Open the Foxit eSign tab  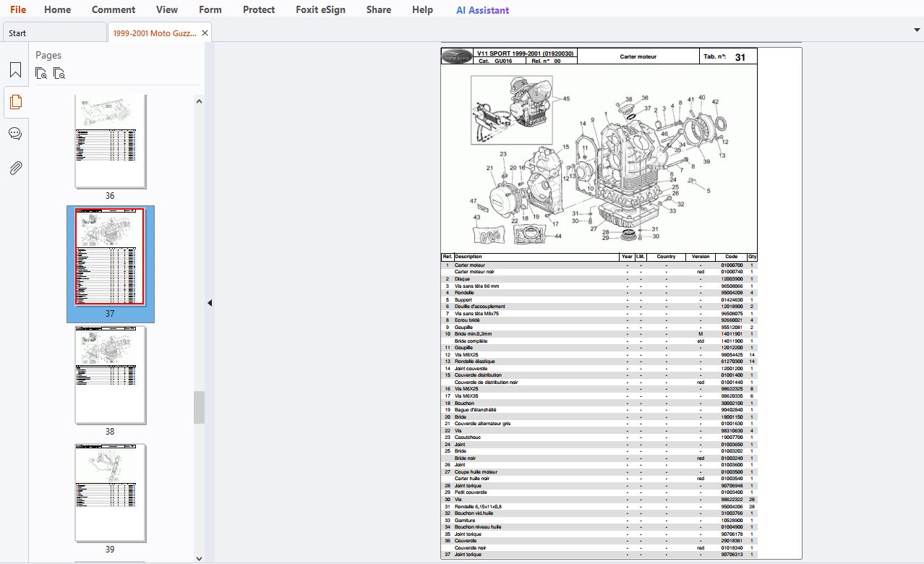(x=320, y=9)
